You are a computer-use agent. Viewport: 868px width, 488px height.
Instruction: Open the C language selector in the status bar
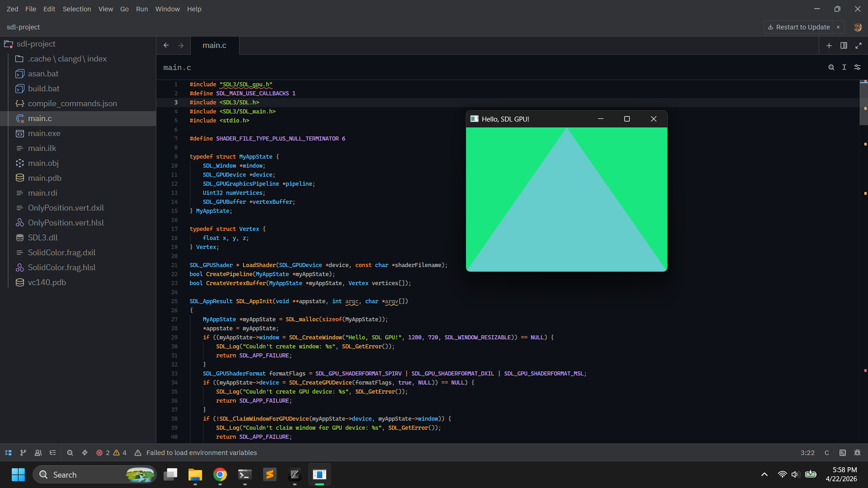click(826, 453)
